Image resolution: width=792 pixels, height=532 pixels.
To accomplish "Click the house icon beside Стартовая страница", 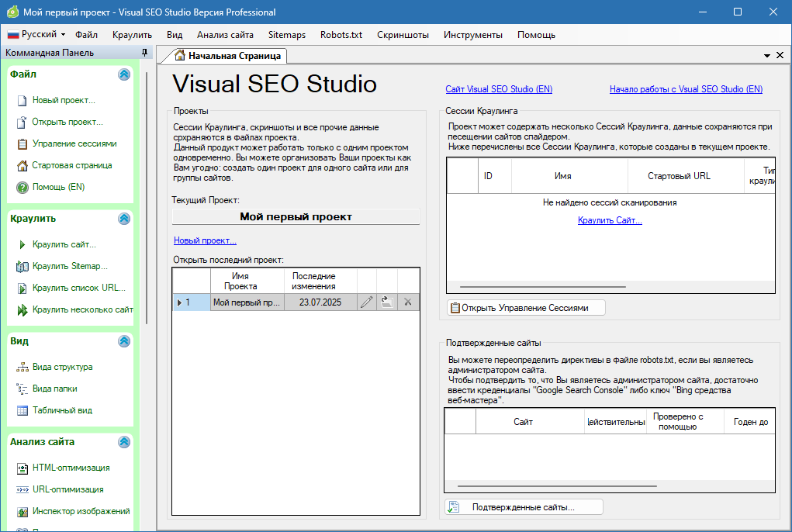I will pos(22,165).
